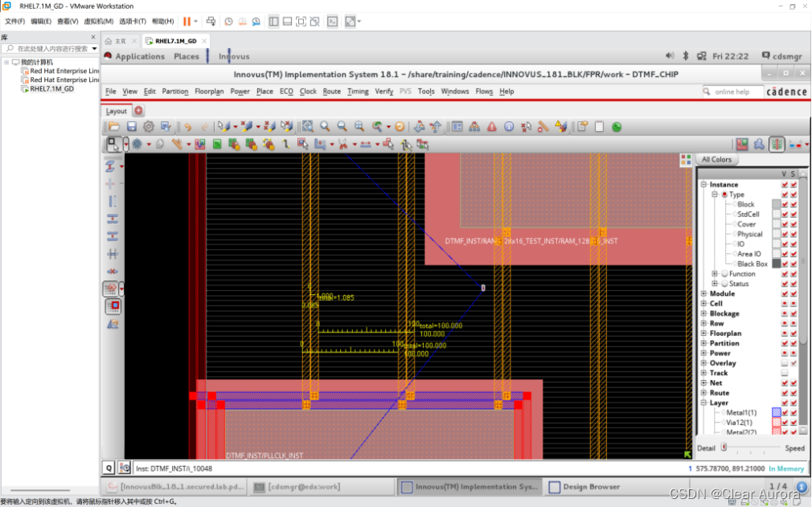Collapse the Layer tree node
The width and height of the screenshot is (812, 507).
(703, 403)
